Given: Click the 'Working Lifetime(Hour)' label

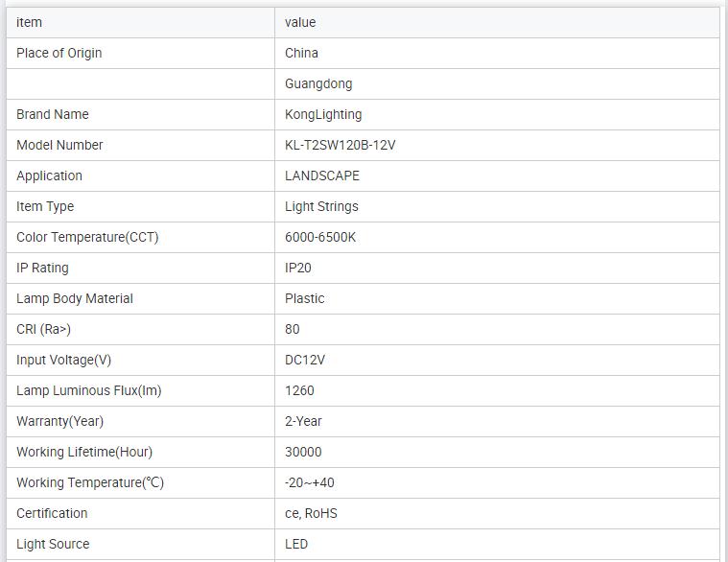Looking at the screenshot, I should pos(84,452).
